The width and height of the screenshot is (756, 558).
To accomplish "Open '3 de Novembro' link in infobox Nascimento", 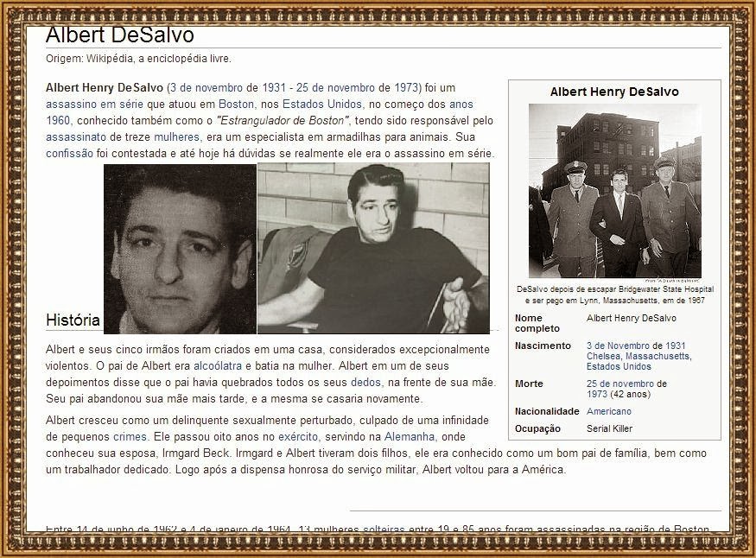I will point(618,346).
